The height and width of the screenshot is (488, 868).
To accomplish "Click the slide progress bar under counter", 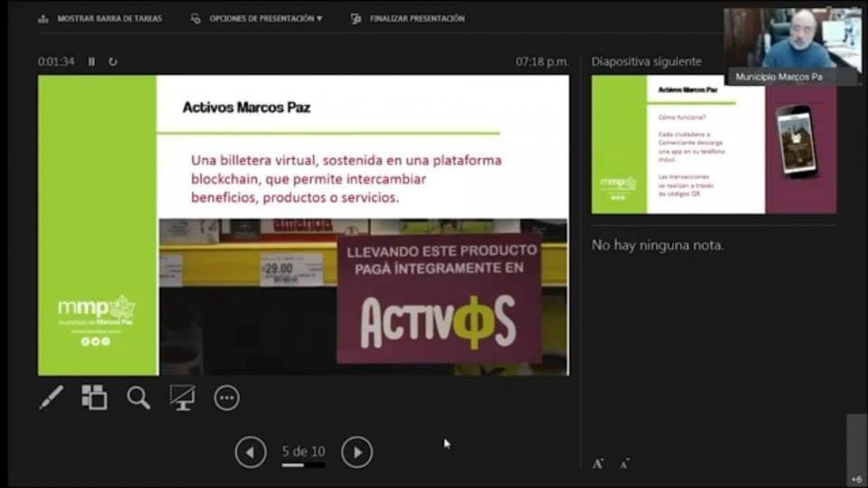I will pyautogui.click(x=304, y=465).
